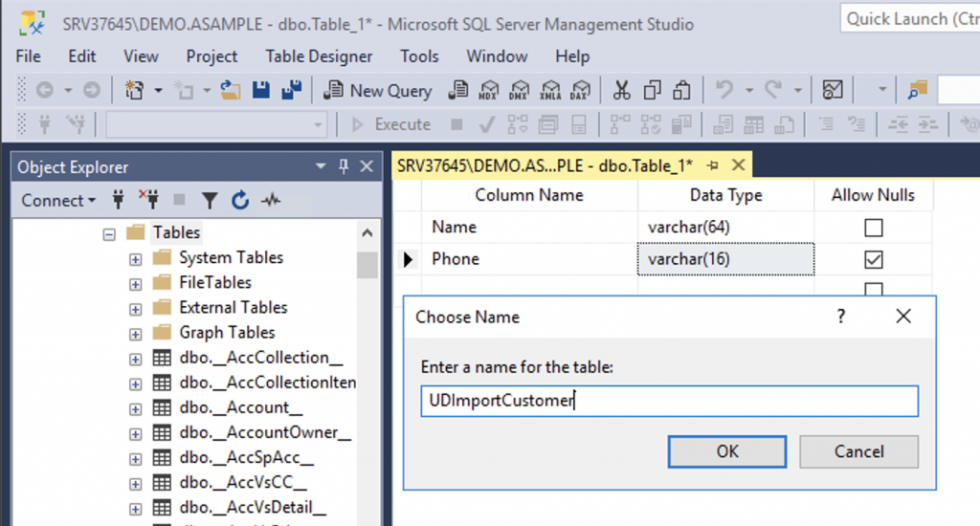Screen dimensions: 980x526
Task: Click Disconnect icon in Object Explorer
Action: click(148, 200)
